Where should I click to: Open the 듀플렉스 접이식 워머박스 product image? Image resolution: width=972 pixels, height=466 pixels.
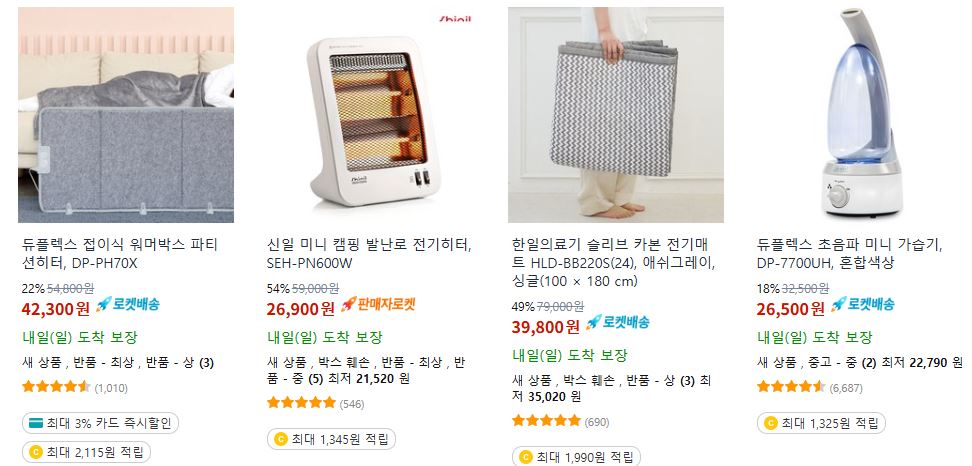click(x=126, y=115)
